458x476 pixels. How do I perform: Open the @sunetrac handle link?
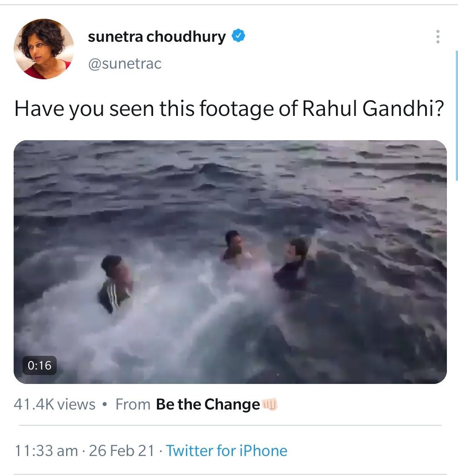[x=125, y=64]
